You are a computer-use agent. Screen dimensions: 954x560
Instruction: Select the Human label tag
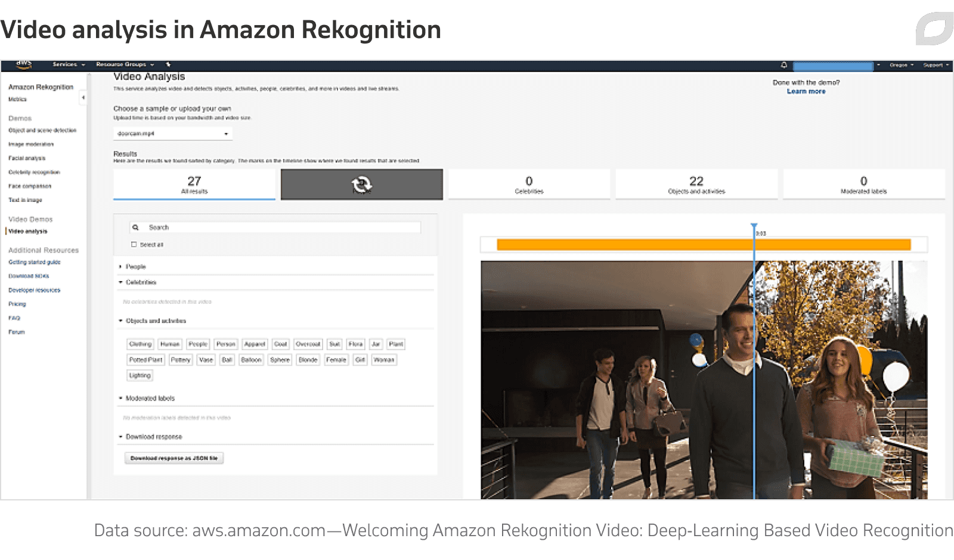point(170,344)
